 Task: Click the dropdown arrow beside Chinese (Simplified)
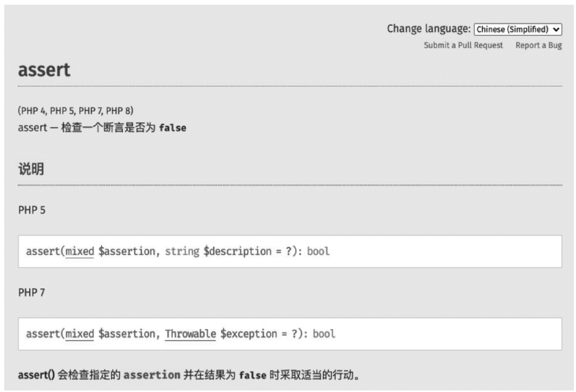(x=556, y=29)
